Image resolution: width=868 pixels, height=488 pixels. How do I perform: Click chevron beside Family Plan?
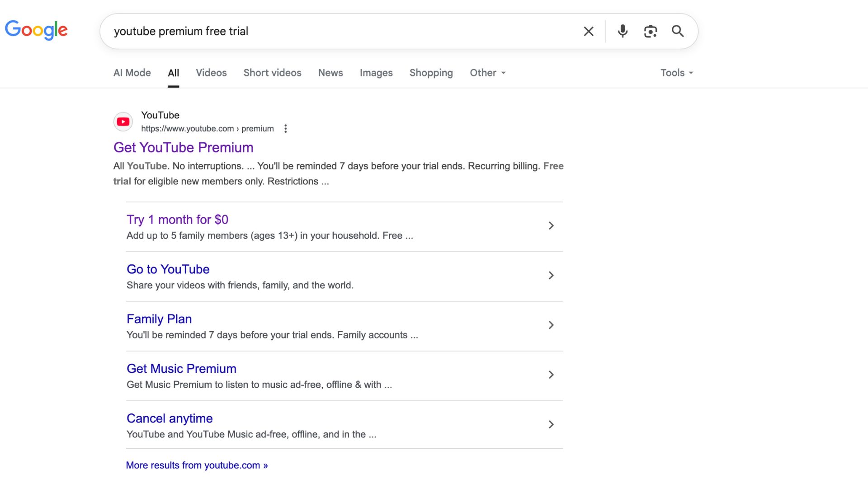click(551, 325)
